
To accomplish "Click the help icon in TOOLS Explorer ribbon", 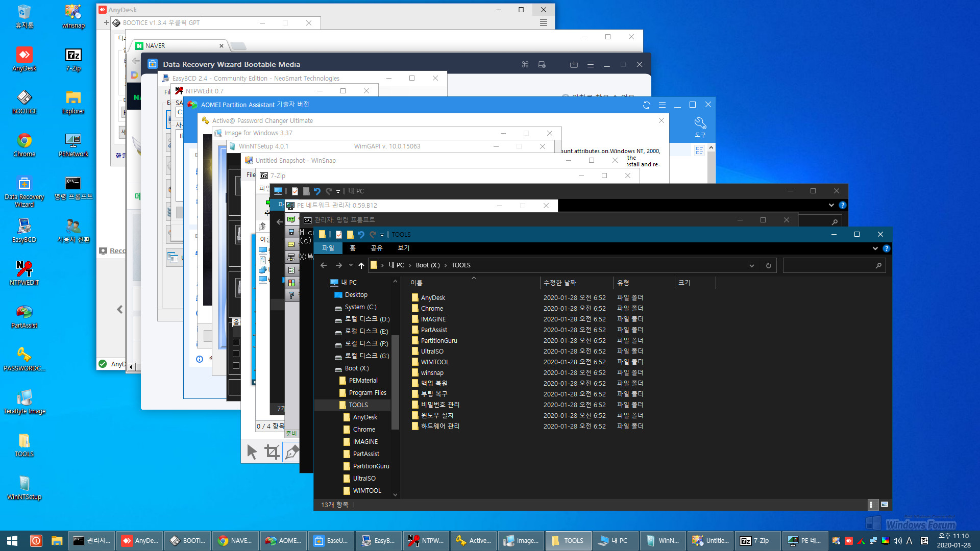I will (886, 248).
